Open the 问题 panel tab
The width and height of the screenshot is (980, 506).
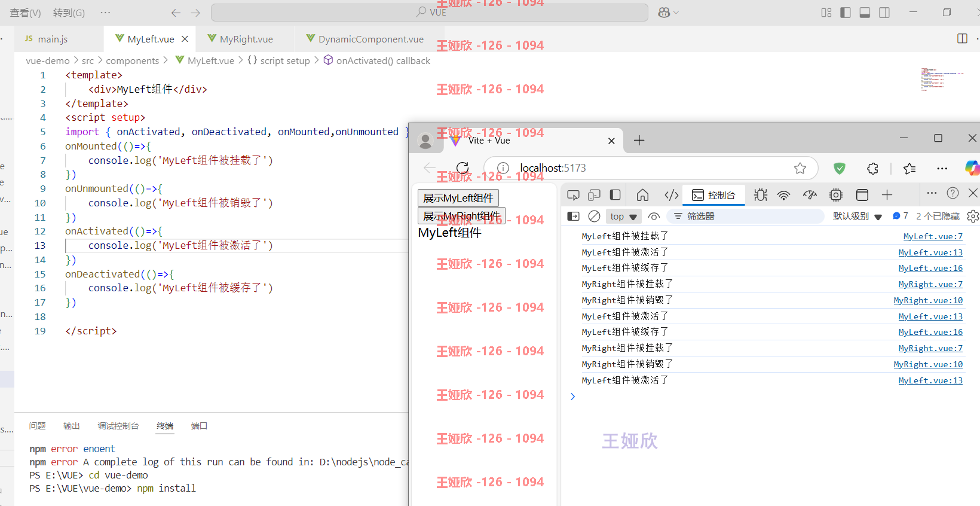(x=37, y=426)
